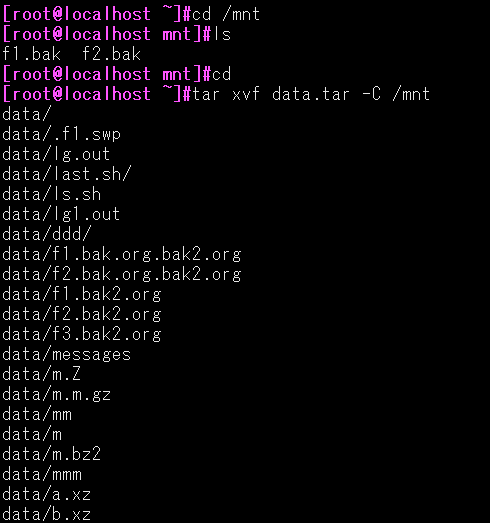Click the data/m.Z output line

[x=41, y=374]
